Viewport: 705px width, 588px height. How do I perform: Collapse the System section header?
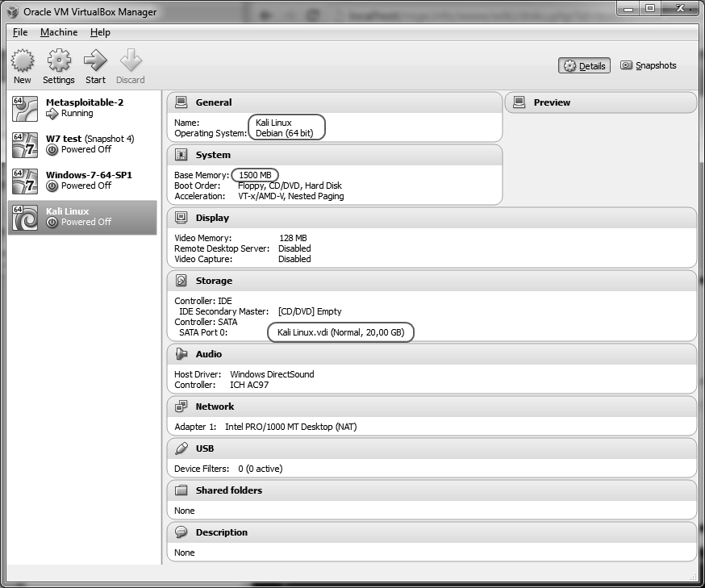213,155
